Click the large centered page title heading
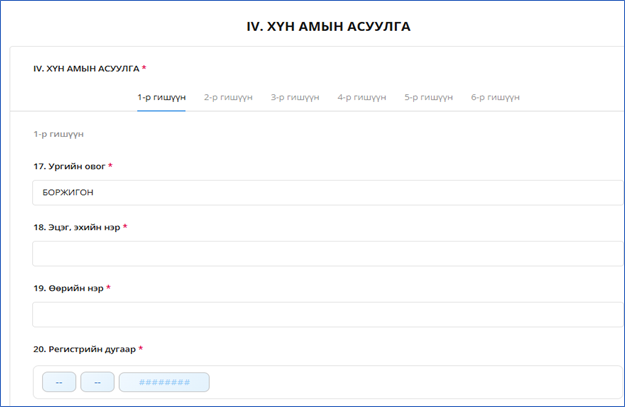The width and height of the screenshot is (625, 407). [328, 27]
